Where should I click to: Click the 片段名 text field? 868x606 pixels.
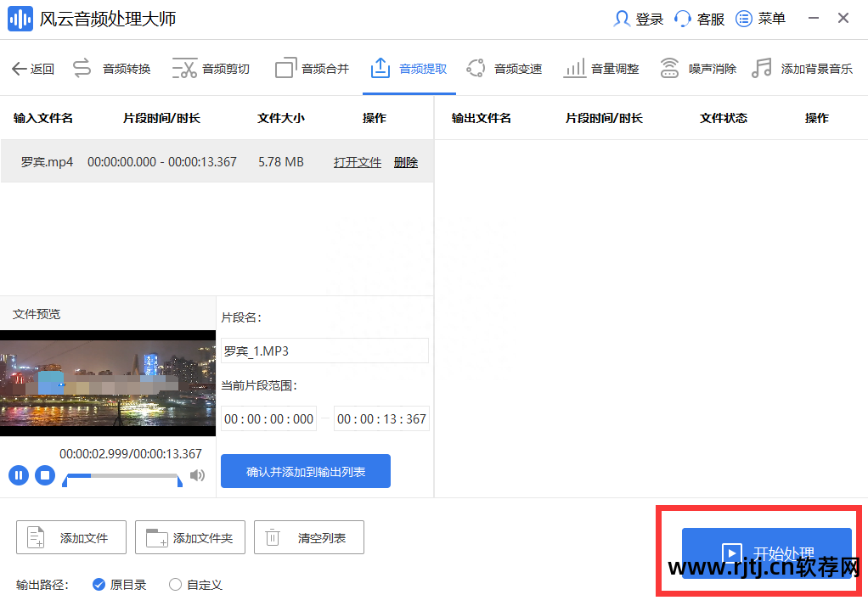pos(324,351)
